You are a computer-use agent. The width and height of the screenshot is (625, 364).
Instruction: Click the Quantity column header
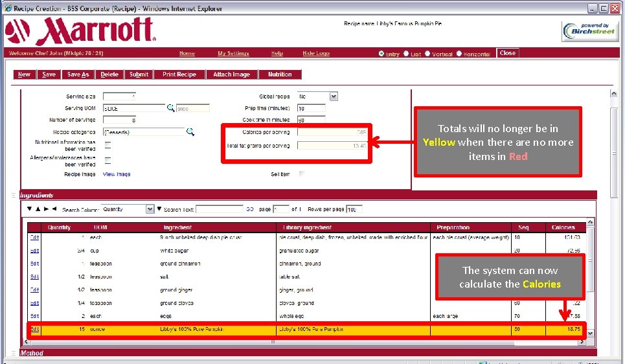click(x=59, y=227)
